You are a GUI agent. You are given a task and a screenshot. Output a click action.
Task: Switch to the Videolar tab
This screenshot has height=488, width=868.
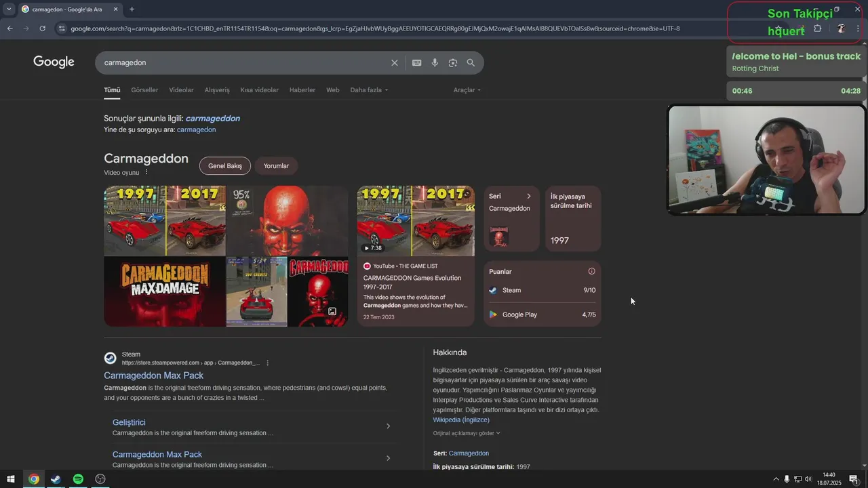[x=181, y=90]
